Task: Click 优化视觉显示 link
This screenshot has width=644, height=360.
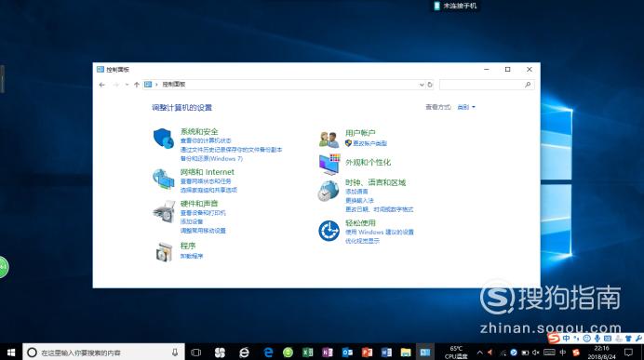Action: point(362,241)
